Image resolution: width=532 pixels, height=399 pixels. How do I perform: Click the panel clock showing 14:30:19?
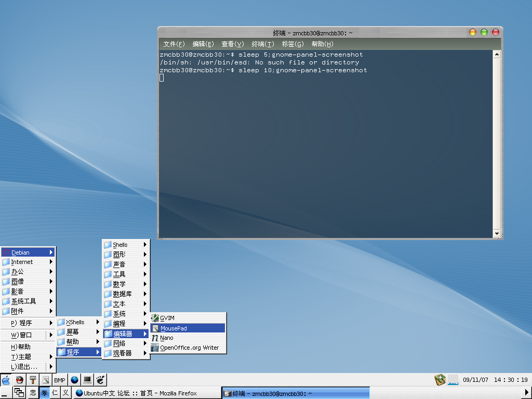click(x=511, y=380)
